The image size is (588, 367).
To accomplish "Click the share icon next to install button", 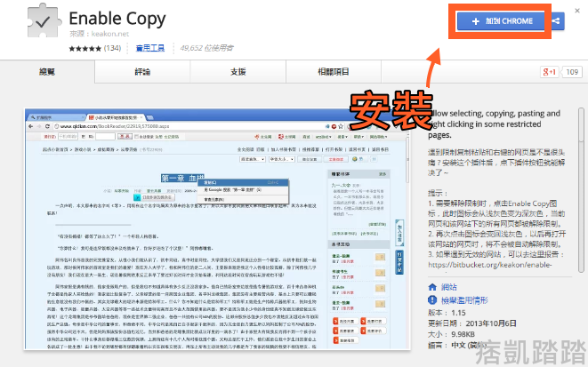I will 556,21.
